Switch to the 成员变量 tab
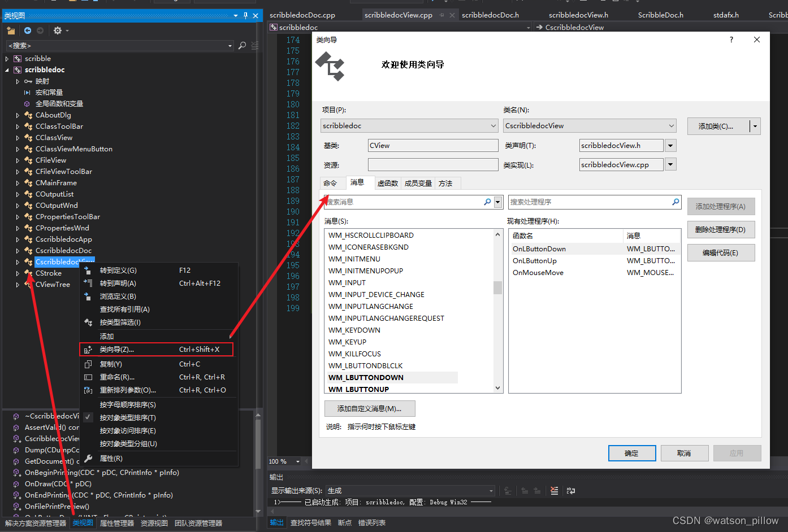788x532 pixels. click(x=418, y=183)
